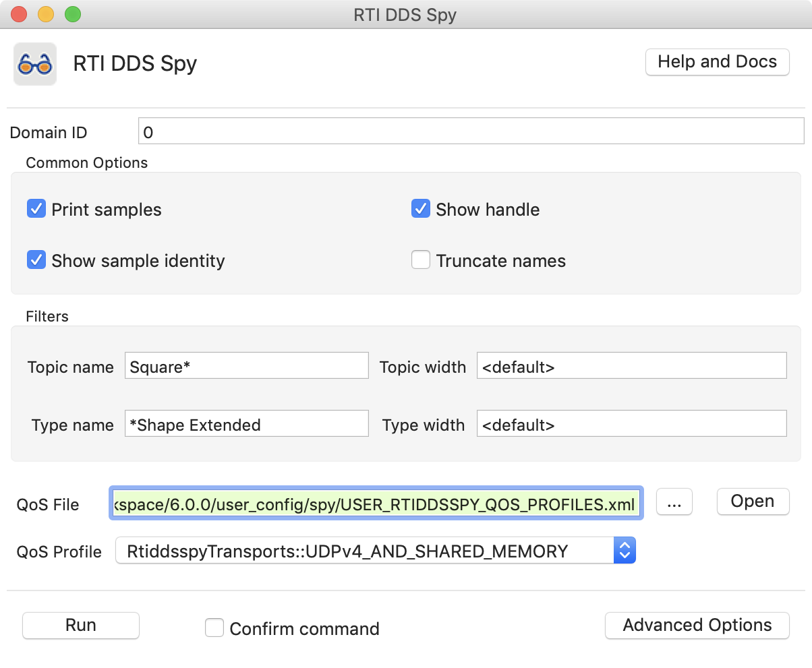The height and width of the screenshot is (668, 812).
Task: Open Advanced Options
Action: point(697,626)
